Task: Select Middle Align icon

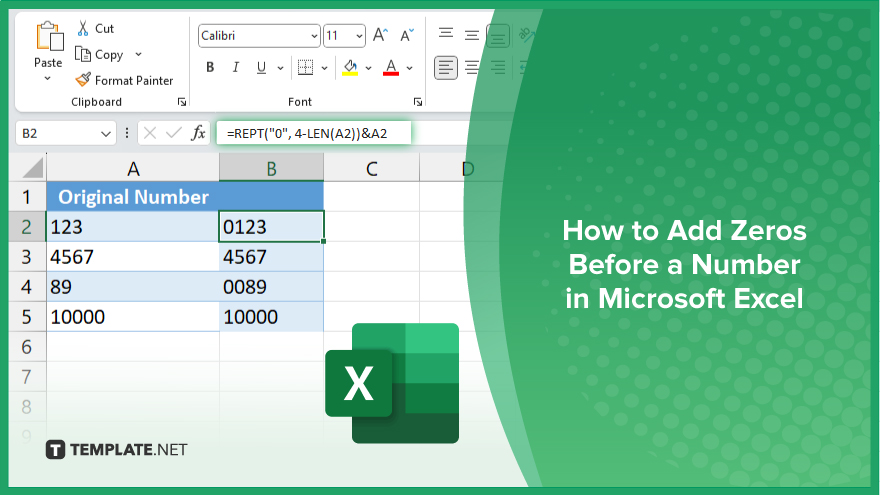Action: tap(472, 35)
